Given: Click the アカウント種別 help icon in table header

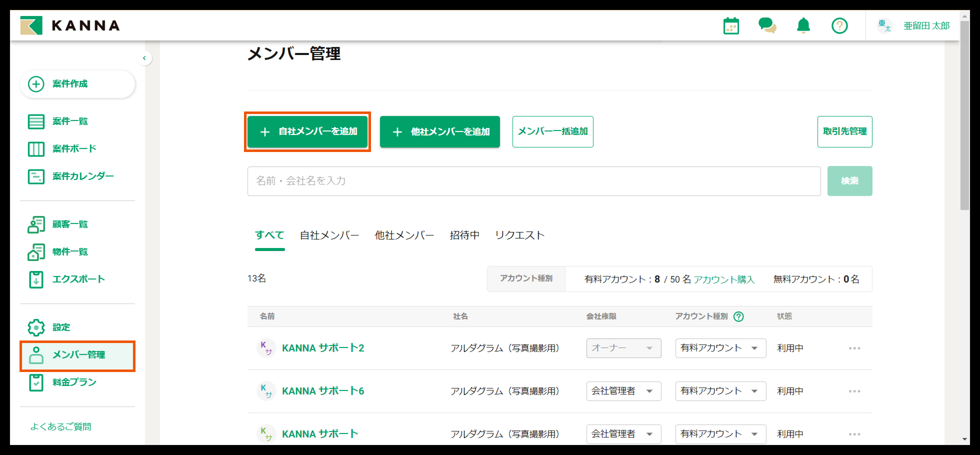Looking at the screenshot, I should [738, 316].
